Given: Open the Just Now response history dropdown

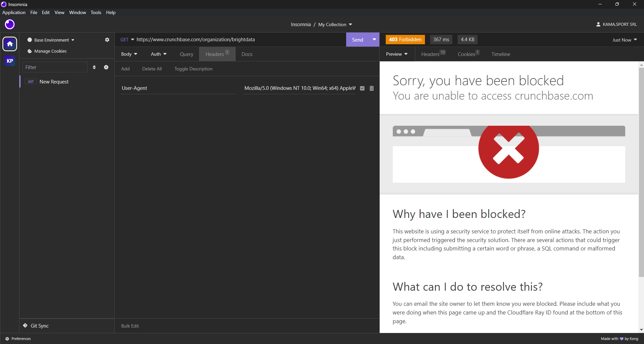Looking at the screenshot, I should click(x=624, y=40).
